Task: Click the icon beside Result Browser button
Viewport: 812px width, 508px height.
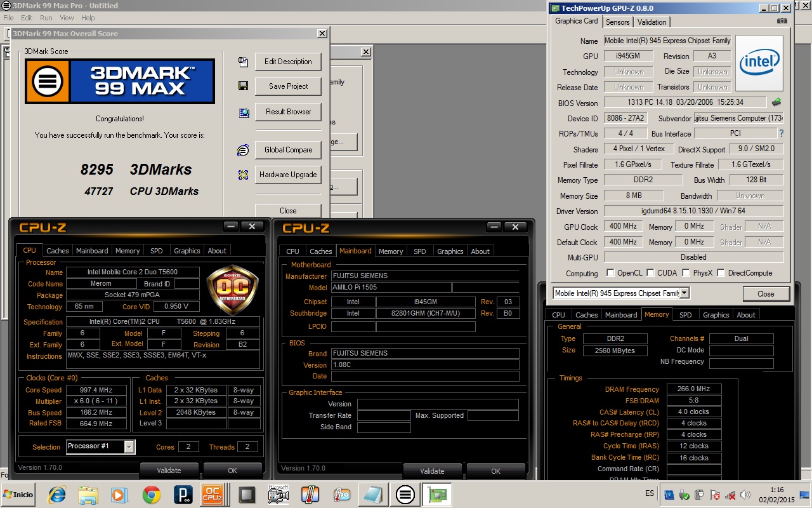Action: [244, 113]
